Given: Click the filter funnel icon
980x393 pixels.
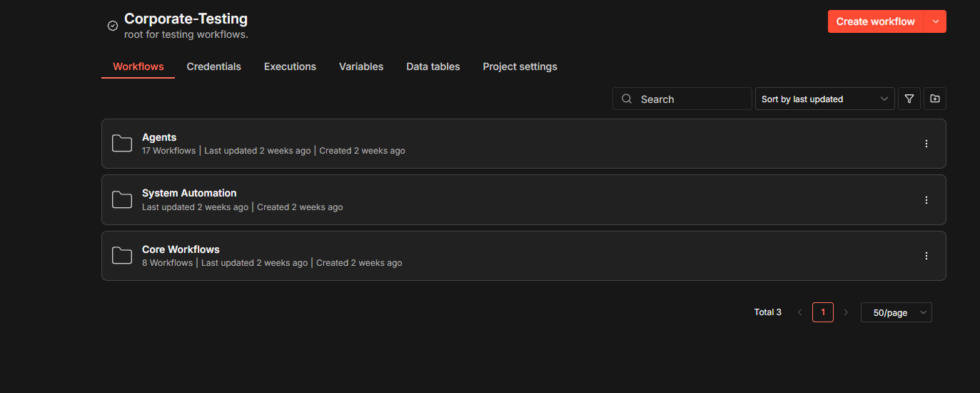Looking at the screenshot, I should [x=909, y=99].
